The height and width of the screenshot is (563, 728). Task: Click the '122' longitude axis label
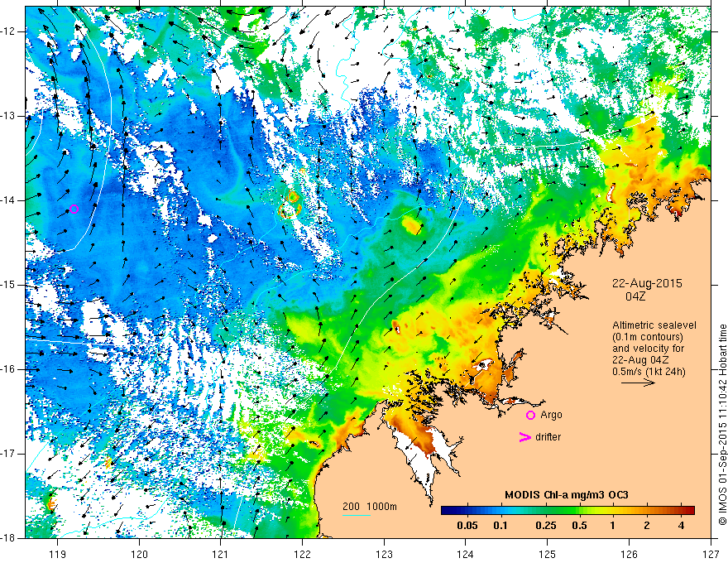pos(302,555)
